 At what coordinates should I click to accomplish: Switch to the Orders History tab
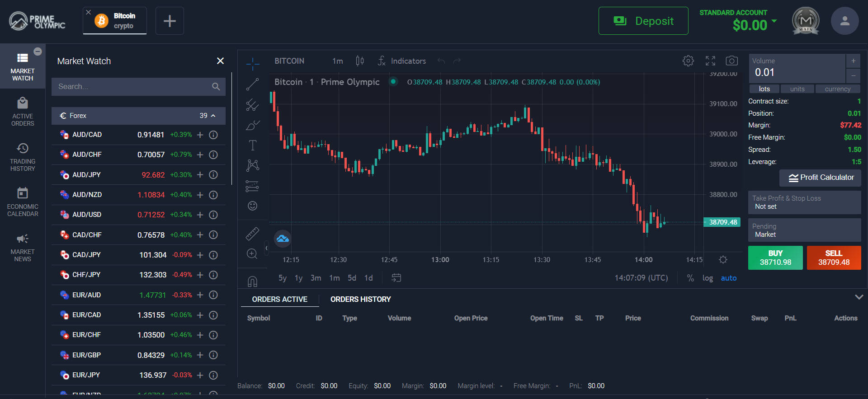click(360, 299)
